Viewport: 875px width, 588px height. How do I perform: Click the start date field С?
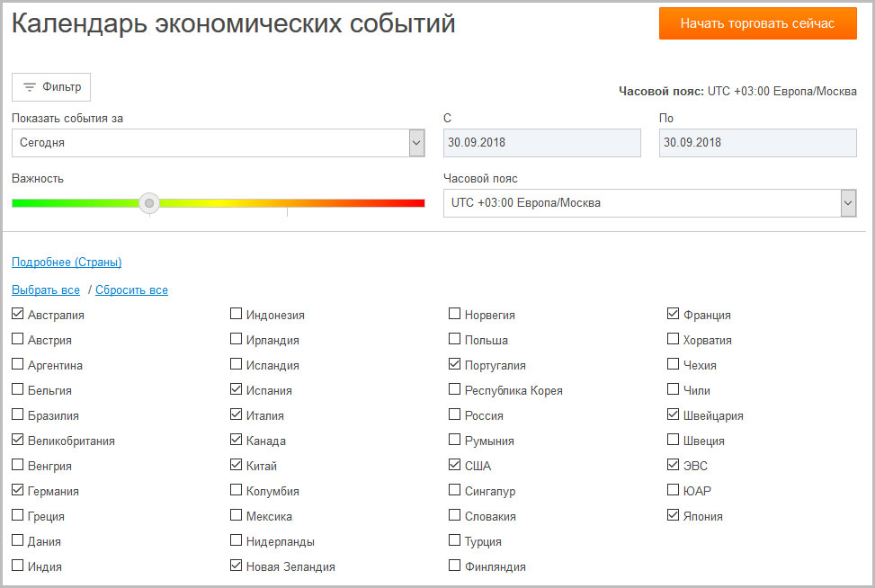click(541, 143)
